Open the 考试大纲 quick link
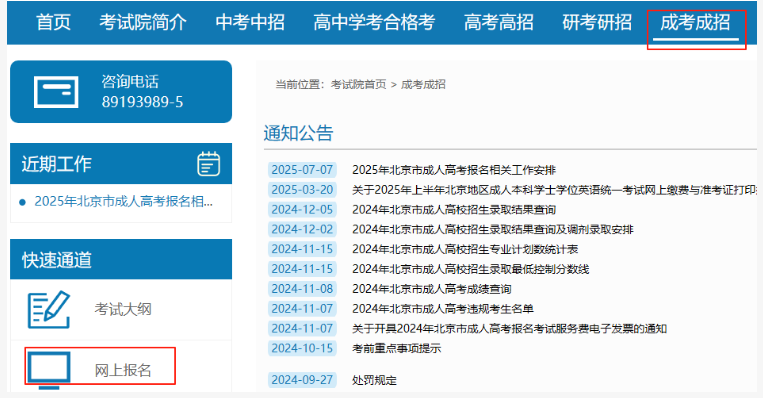763x398 pixels. [123, 309]
